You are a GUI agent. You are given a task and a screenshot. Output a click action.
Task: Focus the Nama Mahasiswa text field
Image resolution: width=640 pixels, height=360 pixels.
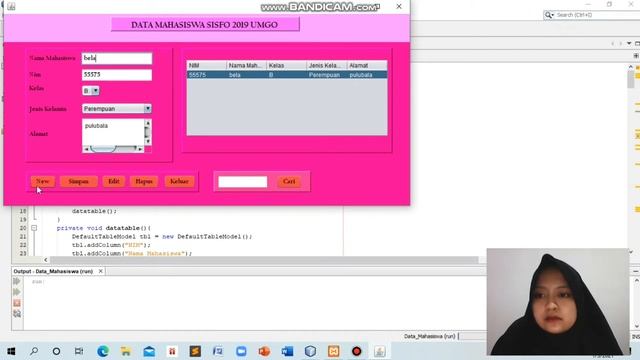coord(117,58)
